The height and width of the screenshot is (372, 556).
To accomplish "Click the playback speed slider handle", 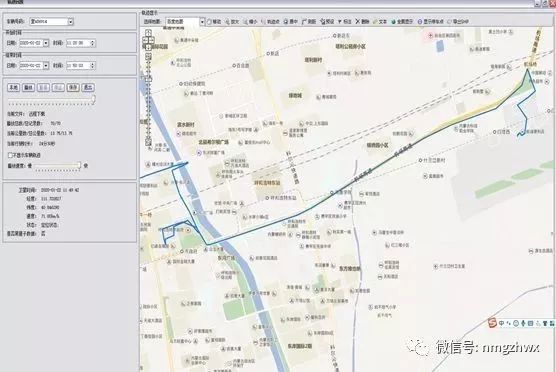I will (79, 165).
